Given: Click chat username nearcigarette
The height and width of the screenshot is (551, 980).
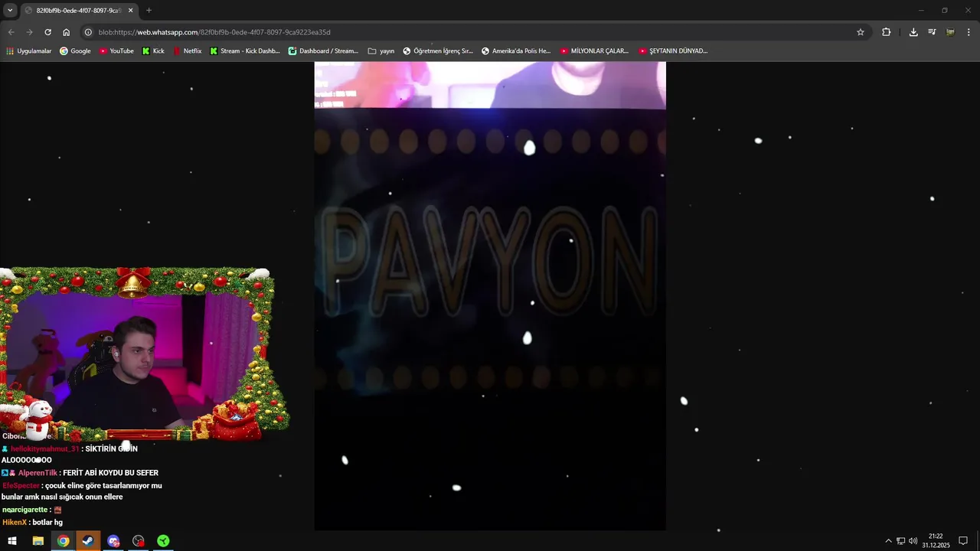Looking at the screenshot, I should pos(24,510).
